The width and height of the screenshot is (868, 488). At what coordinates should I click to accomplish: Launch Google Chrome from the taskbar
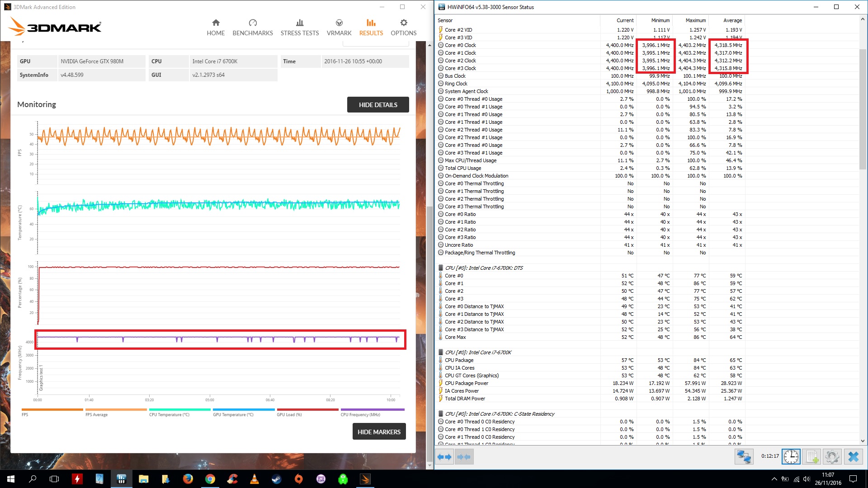click(210, 479)
